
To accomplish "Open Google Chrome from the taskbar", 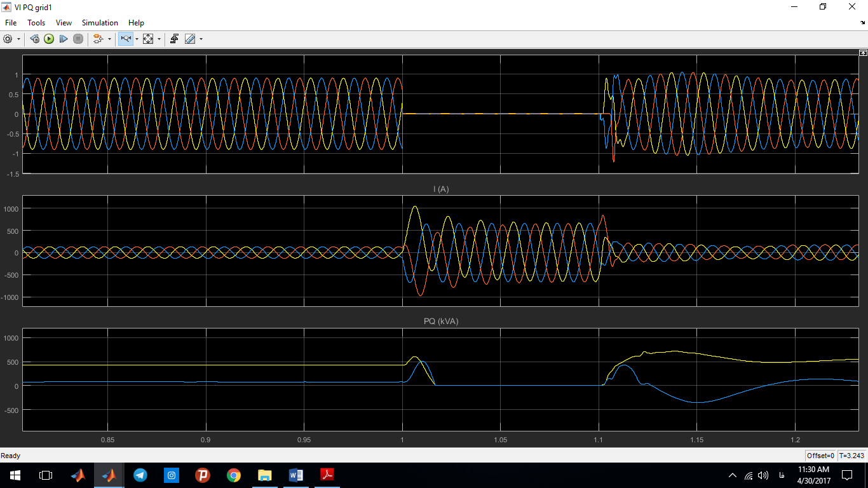I will pyautogui.click(x=234, y=475).
